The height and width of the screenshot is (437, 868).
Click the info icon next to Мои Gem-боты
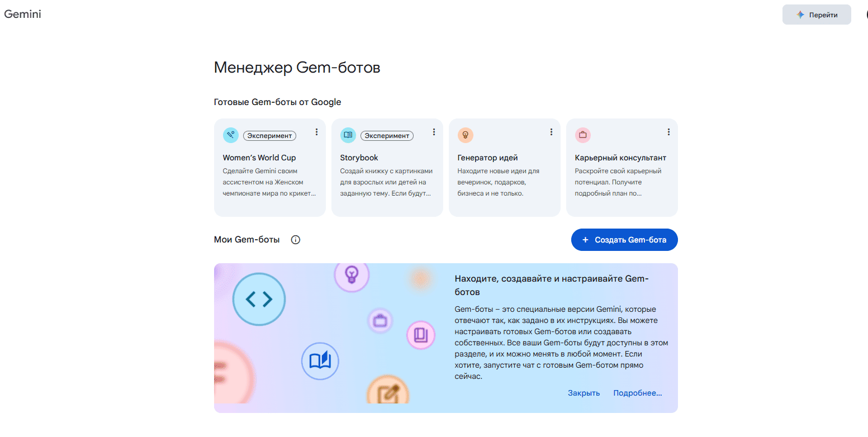coord(295,239)
